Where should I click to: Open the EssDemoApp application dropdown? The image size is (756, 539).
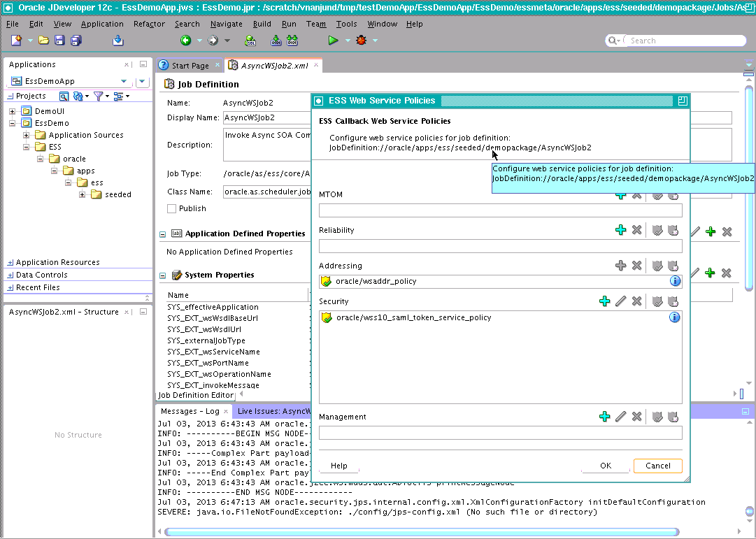[x=124, y=81]
